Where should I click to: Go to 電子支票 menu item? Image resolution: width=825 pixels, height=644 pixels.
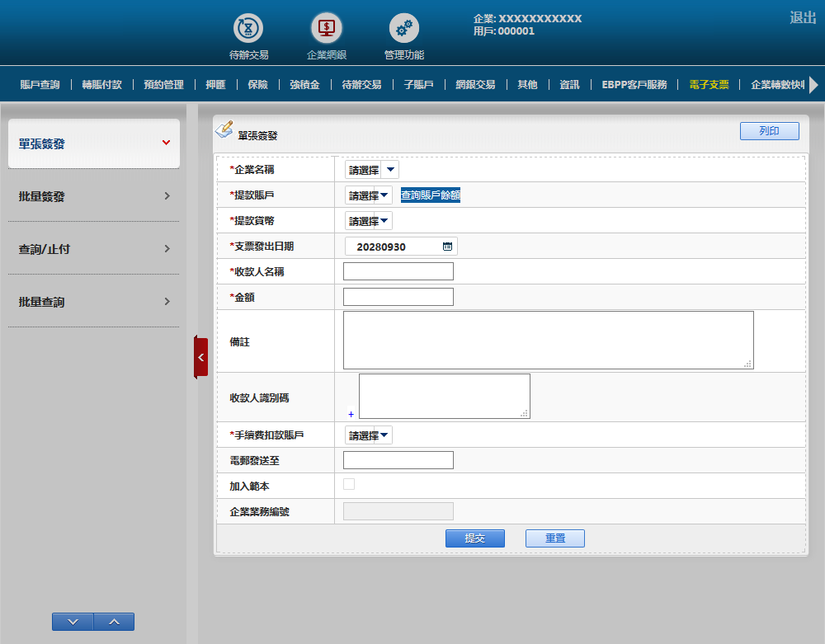coord(709,84)
